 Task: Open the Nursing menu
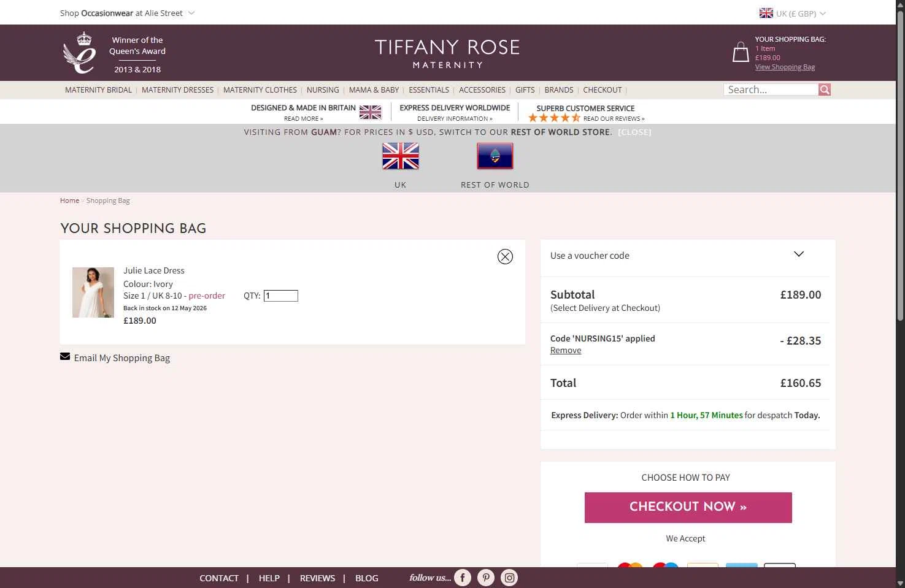(323, 90)
